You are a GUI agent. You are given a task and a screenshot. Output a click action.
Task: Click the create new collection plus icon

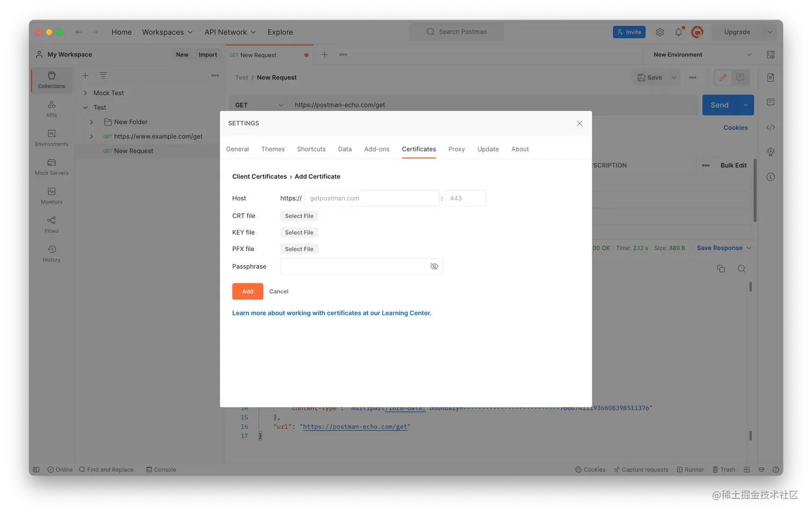85,76
